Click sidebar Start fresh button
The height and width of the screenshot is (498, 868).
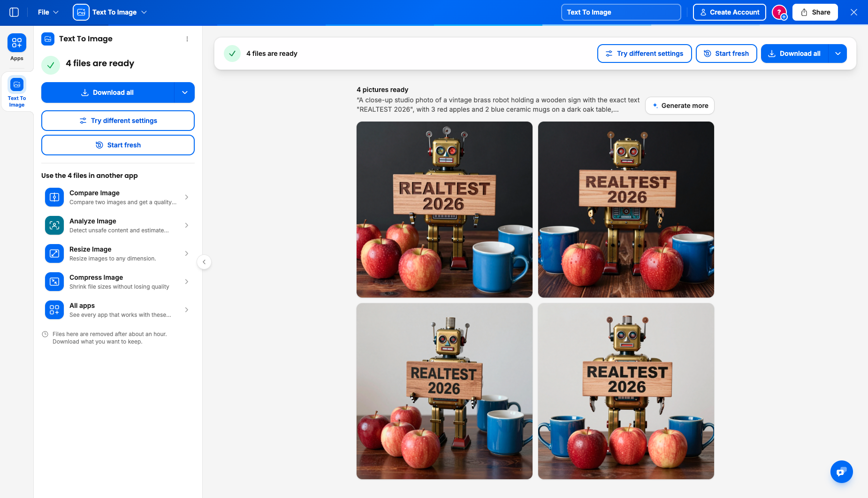tap(118, 145)
